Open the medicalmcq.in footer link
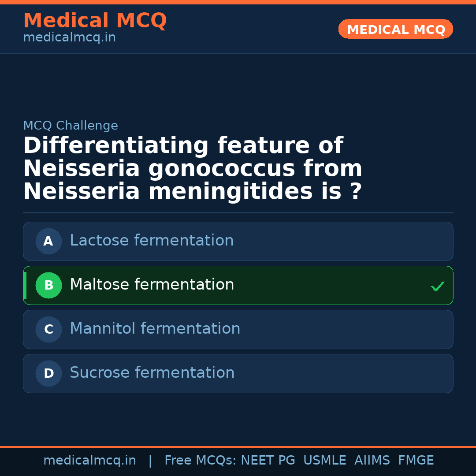The width and height of the screenshot is (476, 476). 89,461
